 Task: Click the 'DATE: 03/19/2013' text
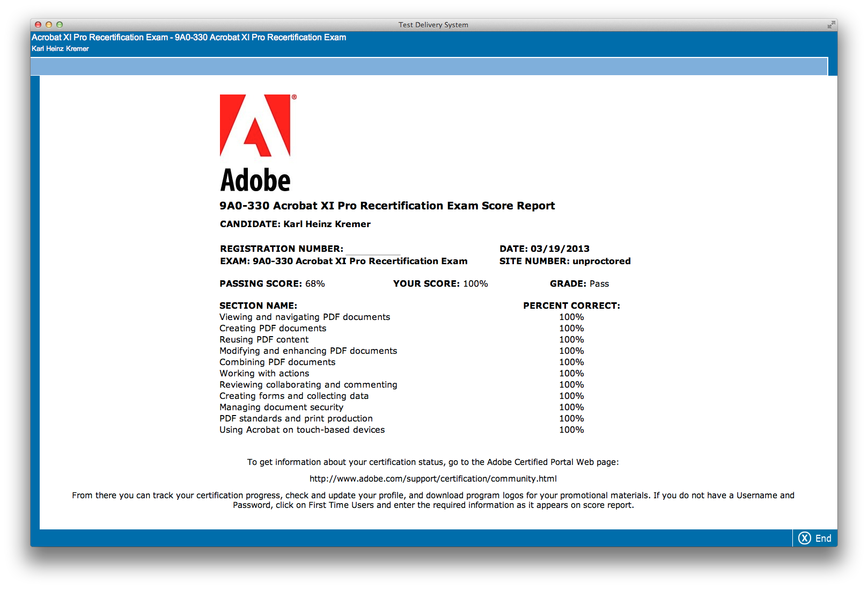[x=545, y=249]
